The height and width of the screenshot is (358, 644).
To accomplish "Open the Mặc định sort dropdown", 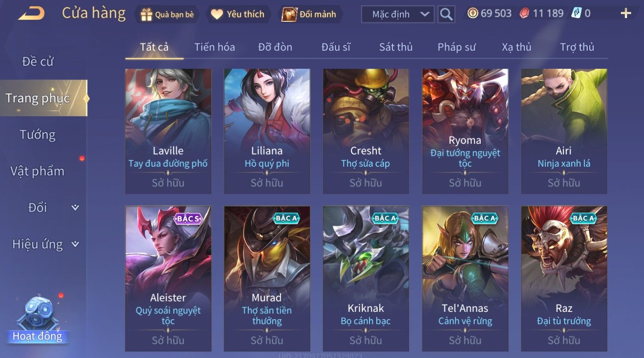I will click(398, 14).
